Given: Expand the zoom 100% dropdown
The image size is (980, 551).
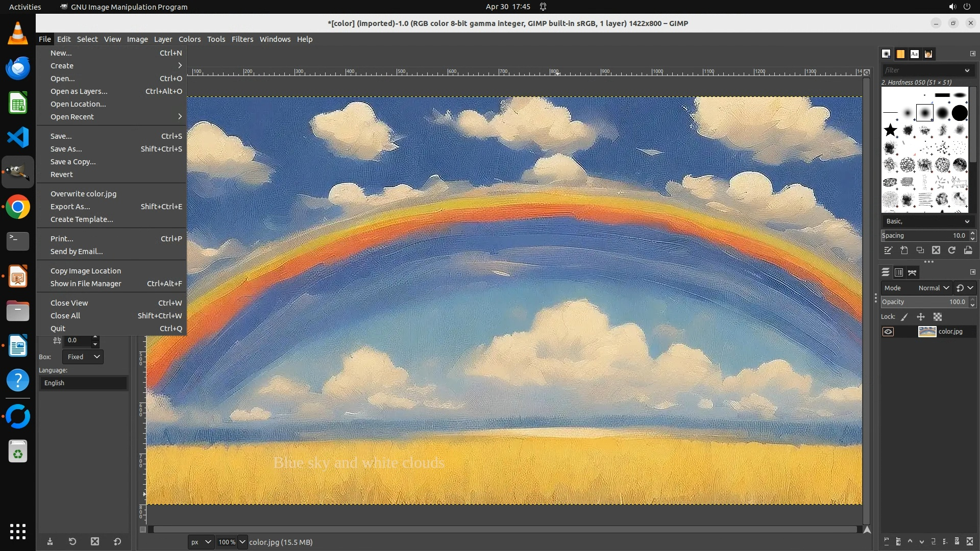Looking at the screenshot, I should 242,542.
